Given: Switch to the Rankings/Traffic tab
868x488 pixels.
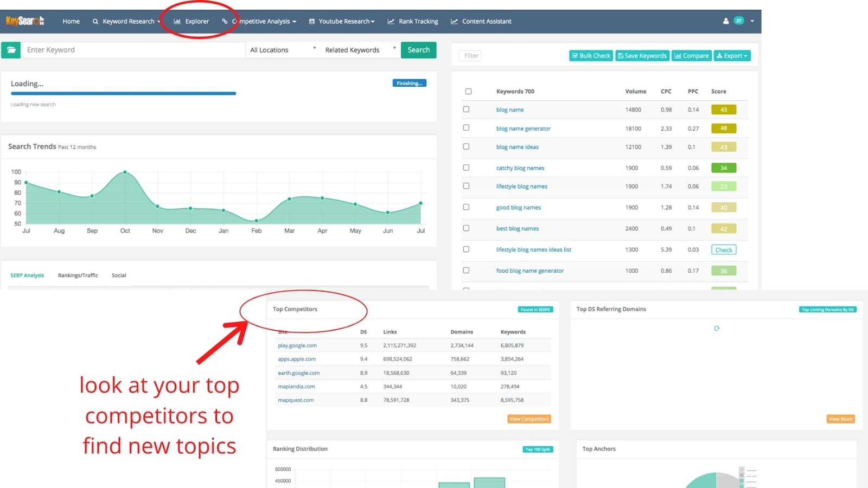Looking at the screenshot, I should (78, 275).
